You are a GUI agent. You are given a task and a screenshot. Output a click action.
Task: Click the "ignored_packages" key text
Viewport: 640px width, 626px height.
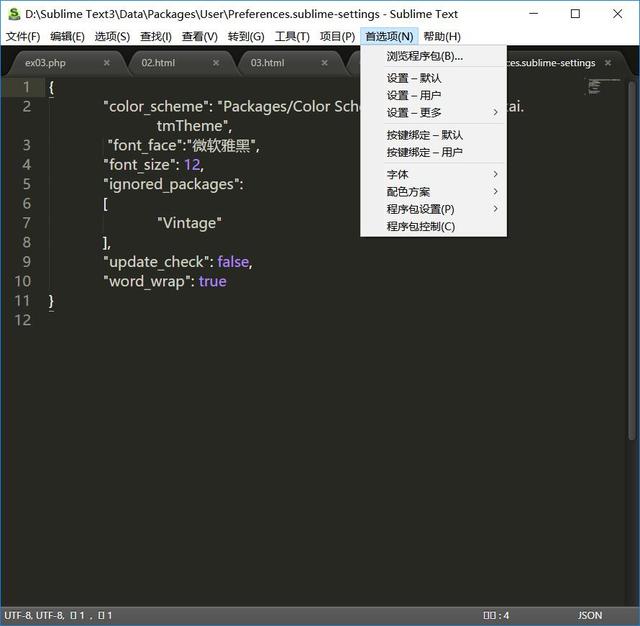click(x=171, y=185)
